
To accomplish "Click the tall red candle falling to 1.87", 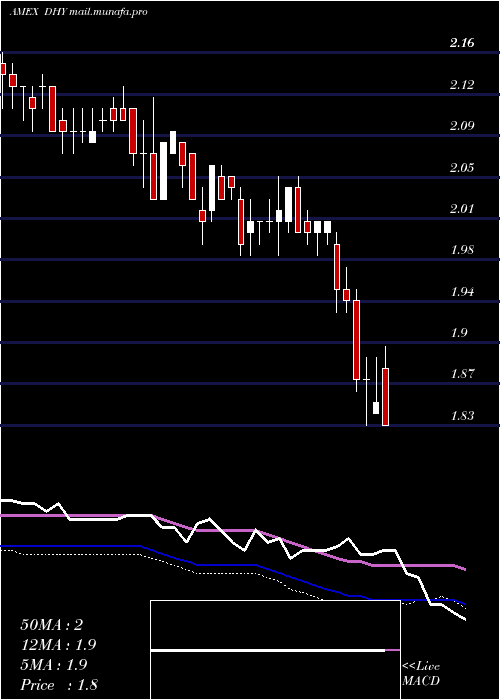I will [x=356, y=340].
